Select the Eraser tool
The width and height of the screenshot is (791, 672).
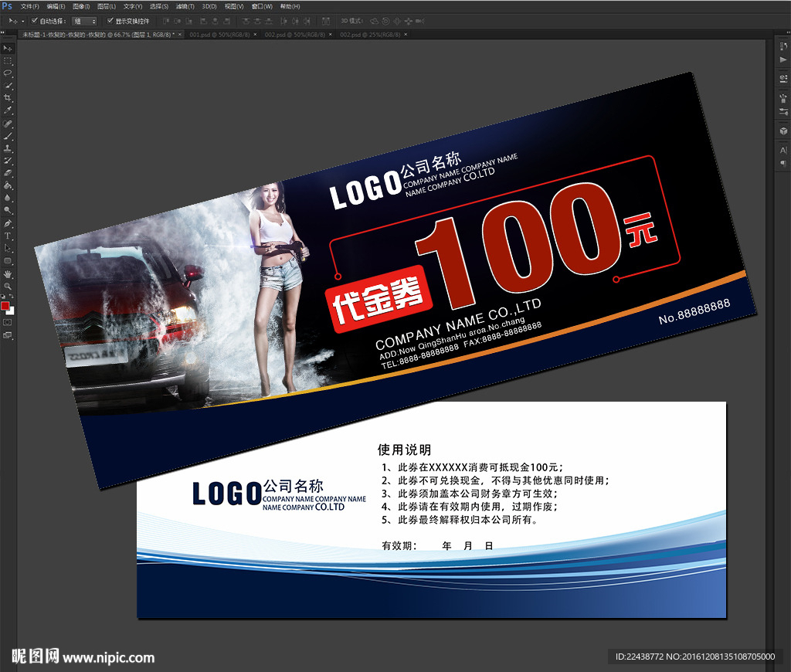click(x=8, y=173)
